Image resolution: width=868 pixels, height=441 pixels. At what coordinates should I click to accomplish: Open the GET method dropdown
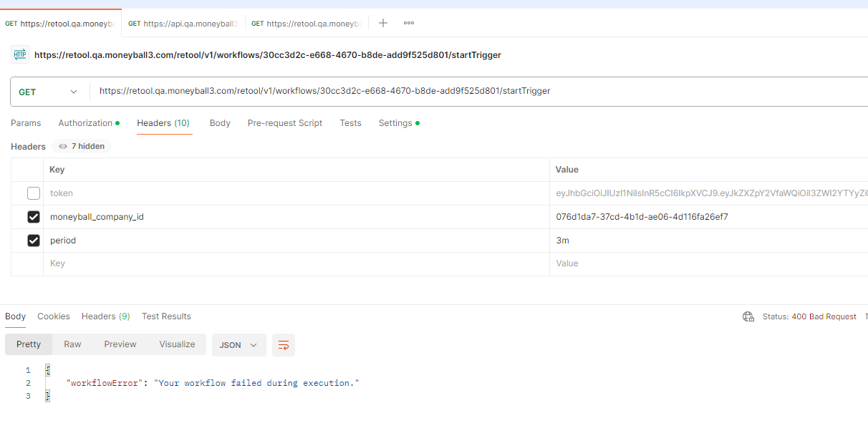tap(49, 92)
